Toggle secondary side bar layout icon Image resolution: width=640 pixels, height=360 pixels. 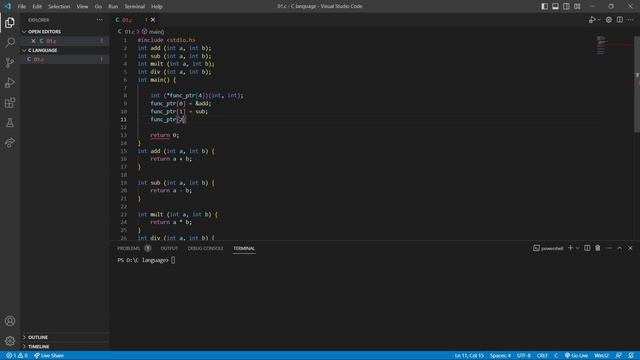click(567, 6)
